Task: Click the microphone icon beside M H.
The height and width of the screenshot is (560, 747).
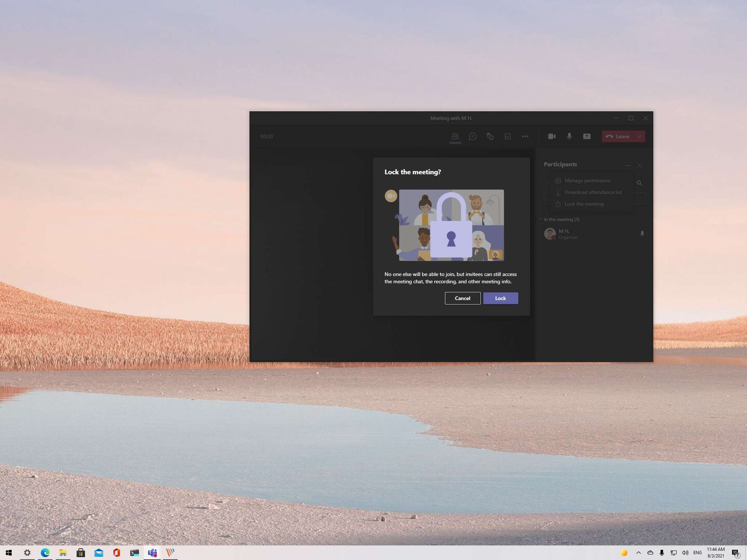Action: click(642, 234)
